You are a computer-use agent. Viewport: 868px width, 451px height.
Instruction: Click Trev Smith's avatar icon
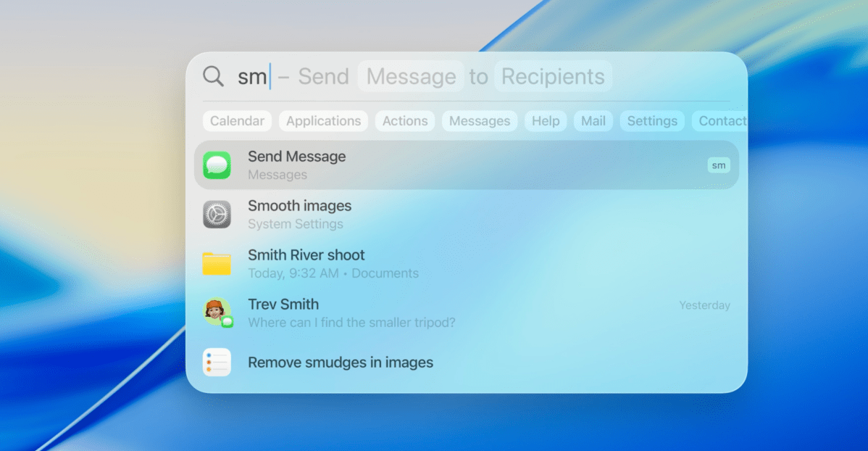click(217, 312)
